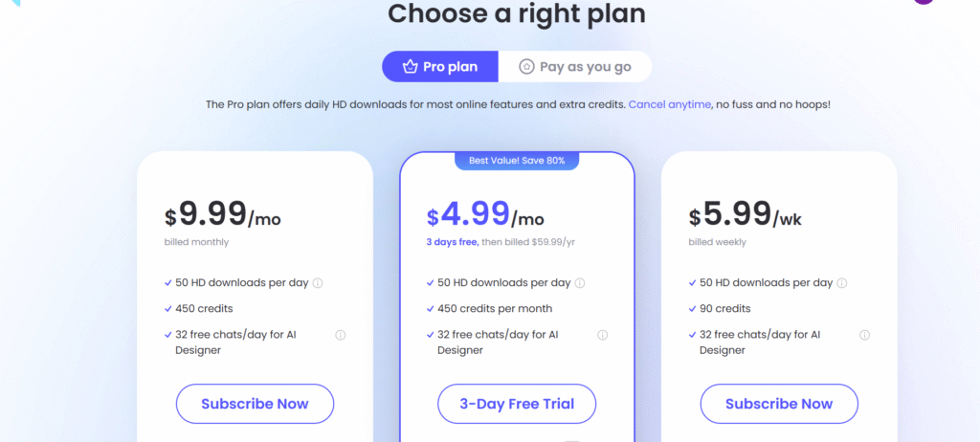
Task: Show info for monthly plan AI Designer chats
Action: [x=340, y=335]
